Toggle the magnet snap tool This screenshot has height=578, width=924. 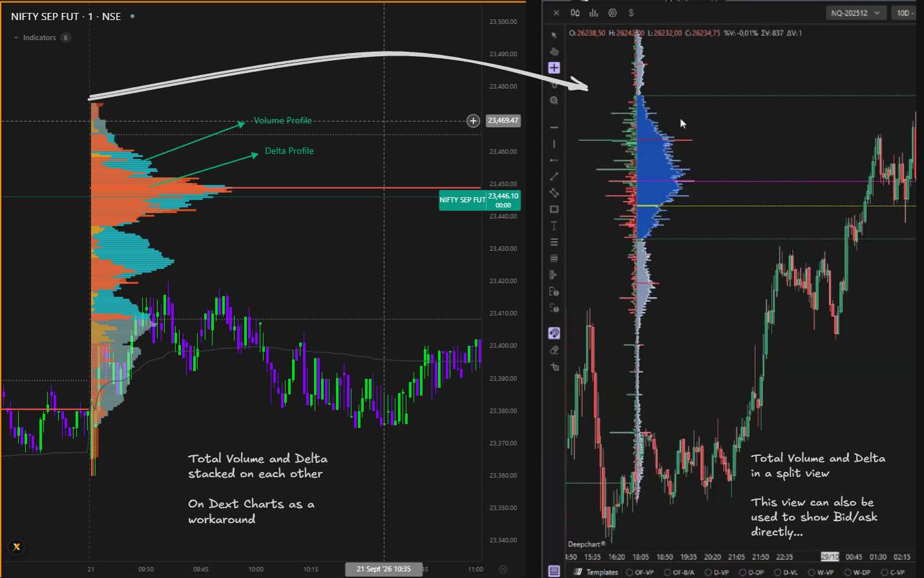pos(554,333)
